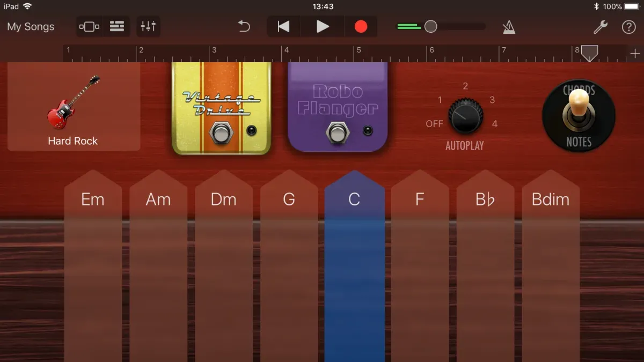Image resolution: width=644 pixels, height=362 pixels.
Task: Add song section with plus icon
Action: coord(635,54)
